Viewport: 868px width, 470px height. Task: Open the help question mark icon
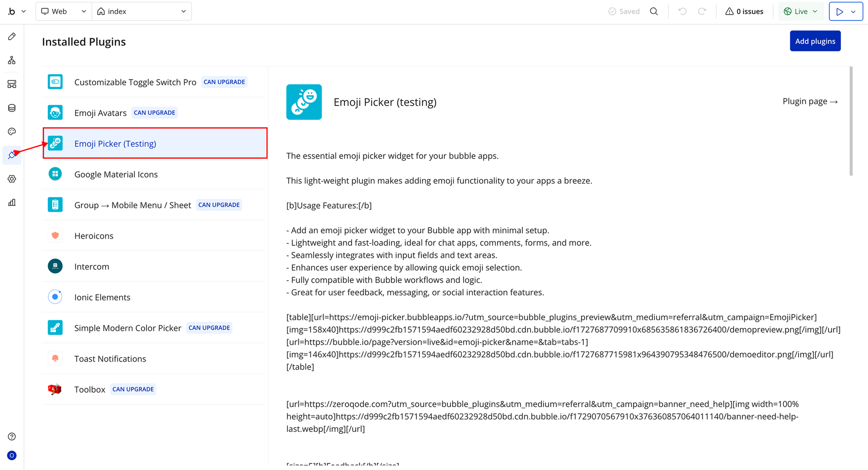click(x=12, y=436)
